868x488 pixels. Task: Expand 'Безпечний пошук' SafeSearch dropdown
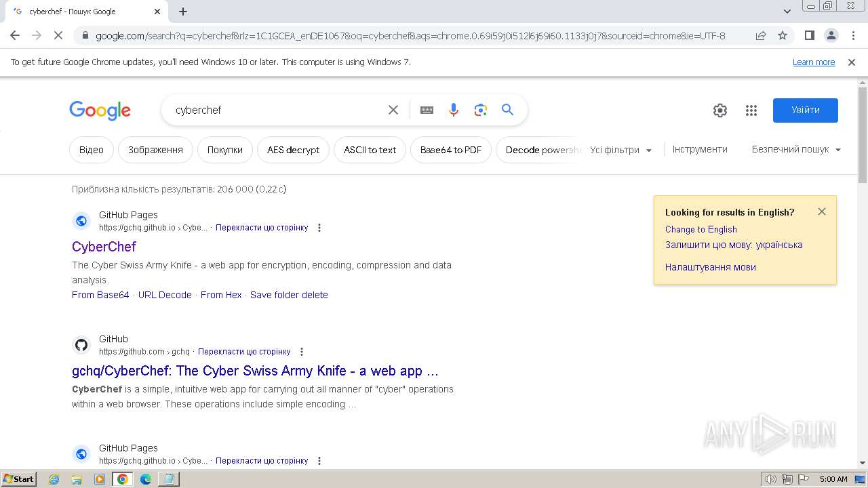point(796,149)
